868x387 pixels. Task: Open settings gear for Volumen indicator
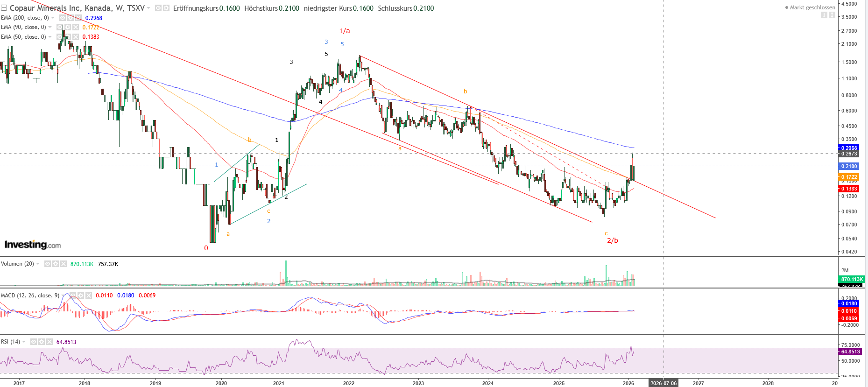click(x=56, y=264)
